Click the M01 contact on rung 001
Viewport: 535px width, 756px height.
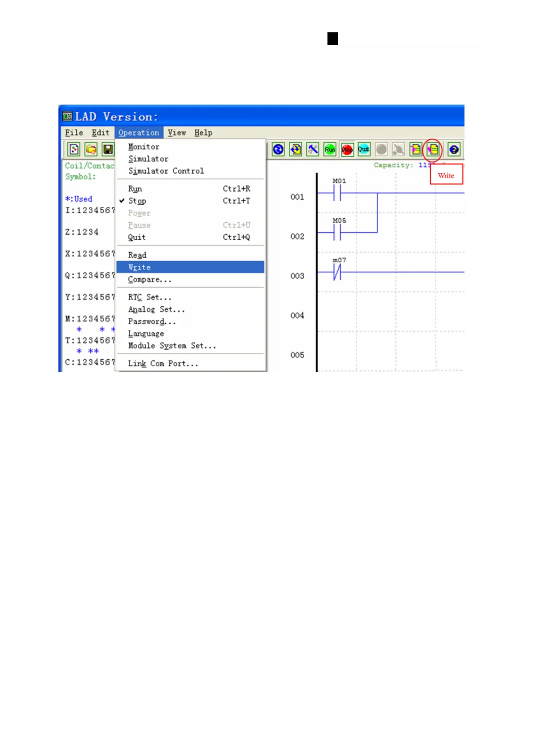pos(337,193)
